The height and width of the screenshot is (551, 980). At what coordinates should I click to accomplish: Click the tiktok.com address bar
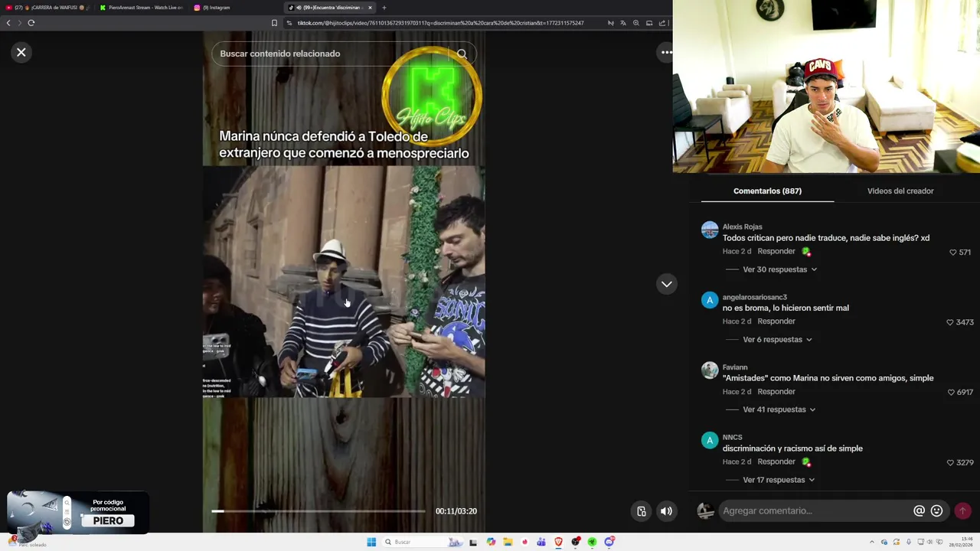(440, 23)
